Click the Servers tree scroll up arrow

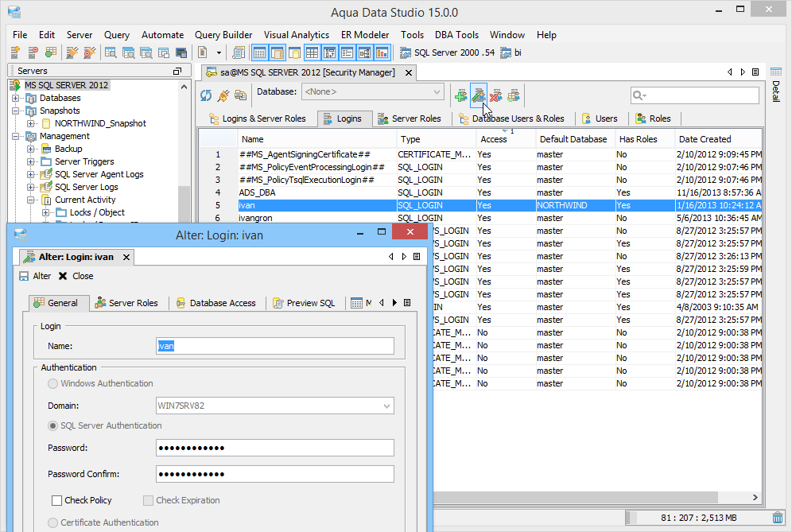tap(184, 87)
